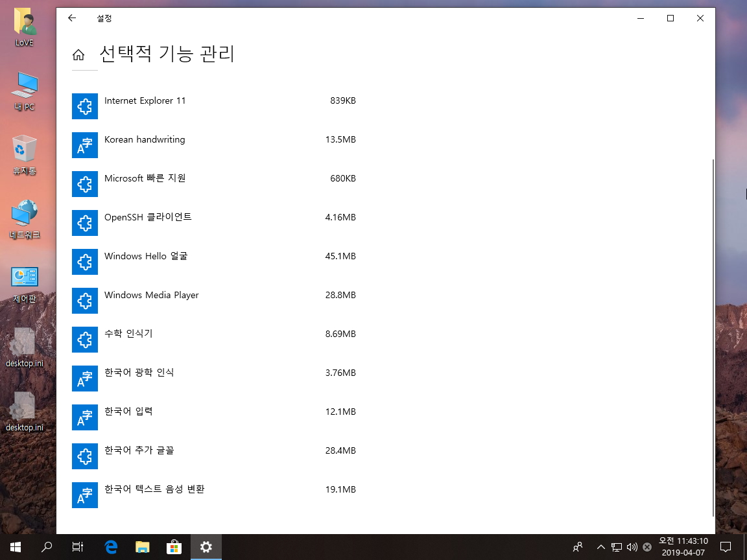Select the Windows Hello 얼굴 name text

click(146, 256)
